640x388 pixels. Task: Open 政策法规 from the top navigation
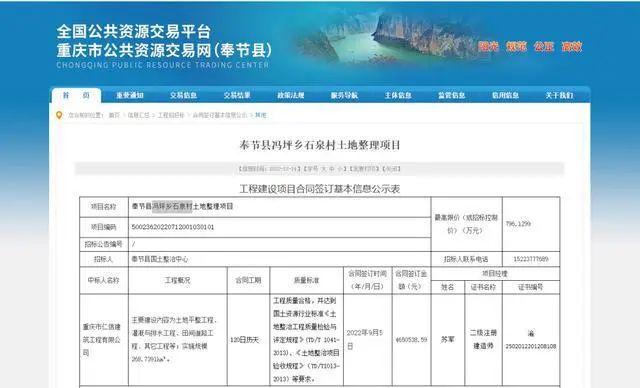pos(291,95)
